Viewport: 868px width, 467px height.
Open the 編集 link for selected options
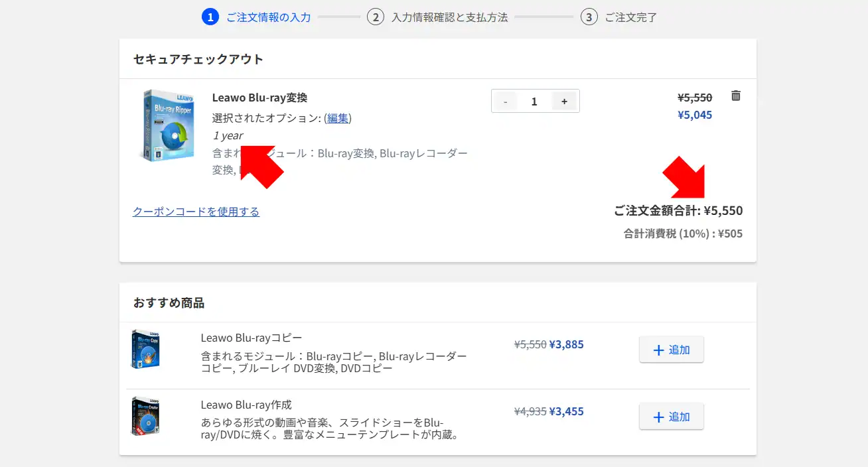point(338,118)
